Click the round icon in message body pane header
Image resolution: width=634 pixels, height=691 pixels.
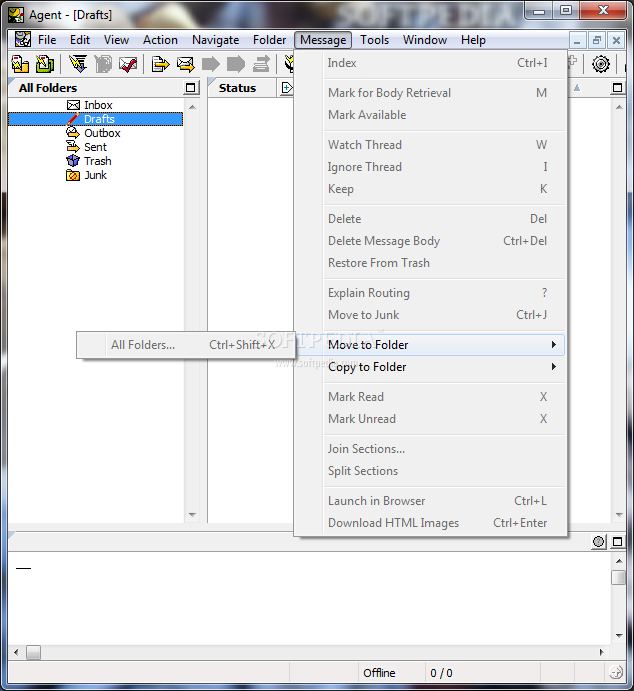pyautogui.click(x=598, y=542)
